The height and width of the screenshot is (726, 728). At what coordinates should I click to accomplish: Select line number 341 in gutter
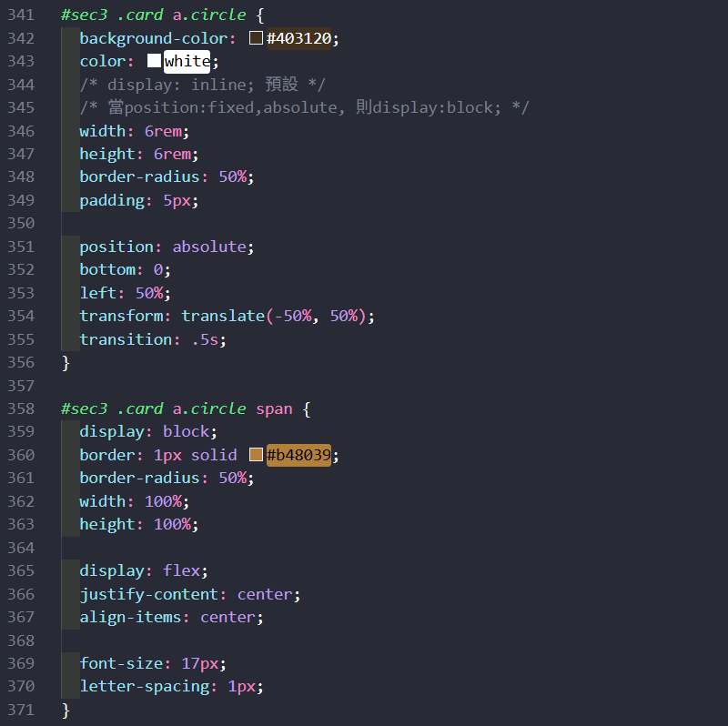19,15
